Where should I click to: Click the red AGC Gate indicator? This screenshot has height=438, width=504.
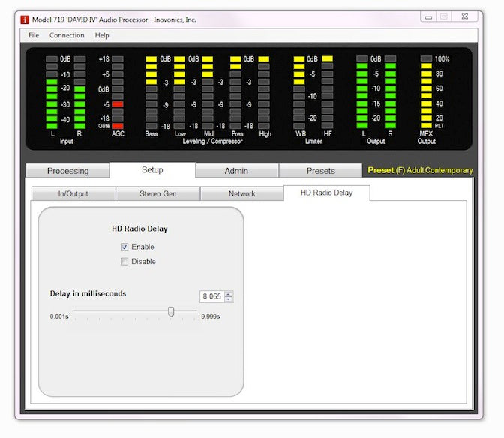(x=118, y=126)
